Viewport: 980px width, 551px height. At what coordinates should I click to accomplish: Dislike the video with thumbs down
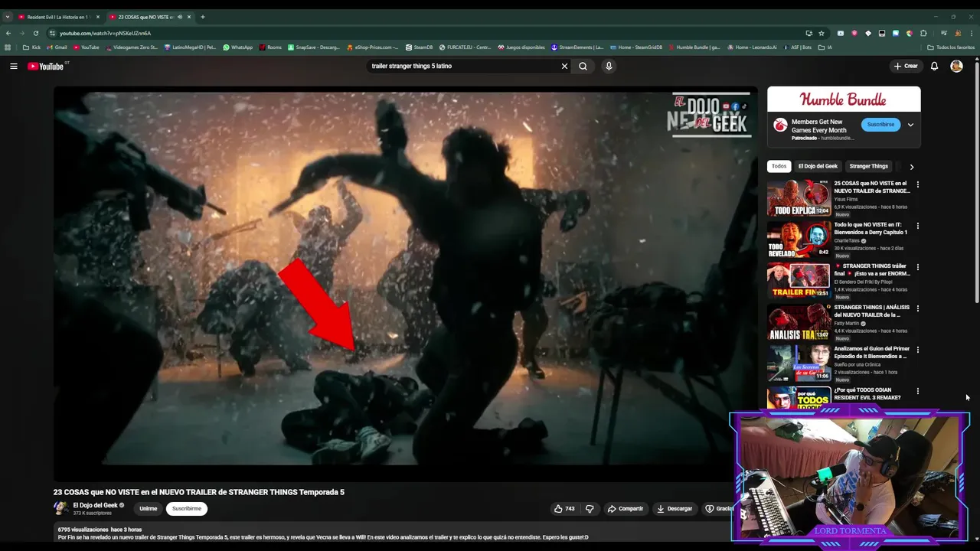coord(590,508)
